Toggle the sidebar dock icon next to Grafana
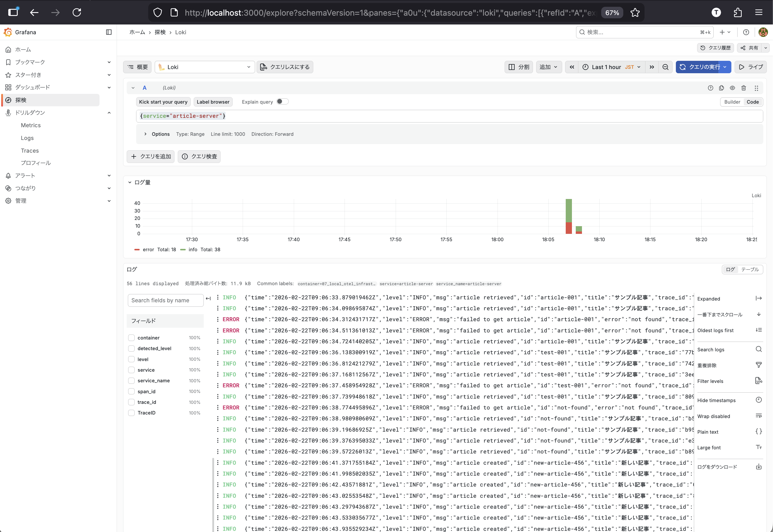The width and height of the screenshot is (773, 532). coord(109,32)
